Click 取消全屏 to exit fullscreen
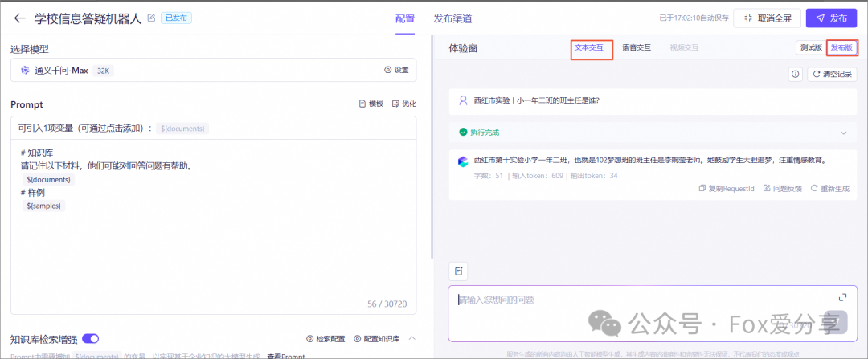The width and height of the screenshot is (868, 359). click(x=768, y=18)
